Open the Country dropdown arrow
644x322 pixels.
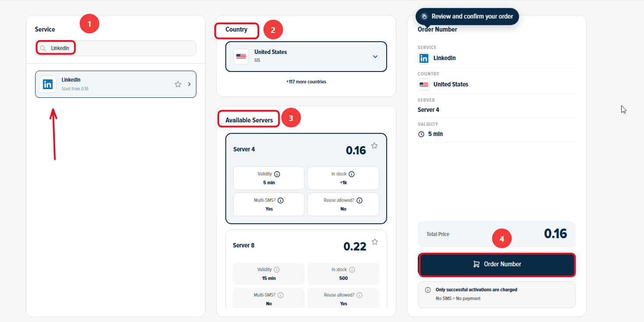(x=375, y=56)
